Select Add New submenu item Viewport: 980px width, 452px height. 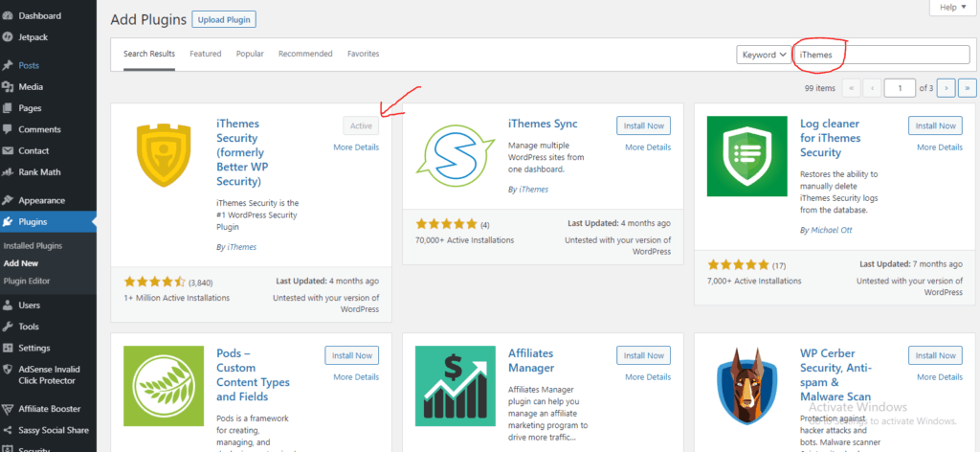21,263
